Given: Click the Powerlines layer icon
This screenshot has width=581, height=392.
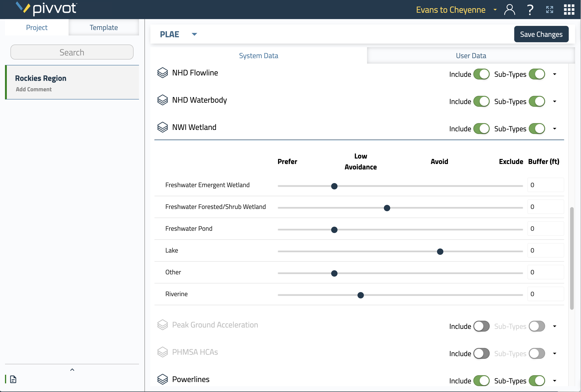Looking at the screenshot, I should [162, 379].
